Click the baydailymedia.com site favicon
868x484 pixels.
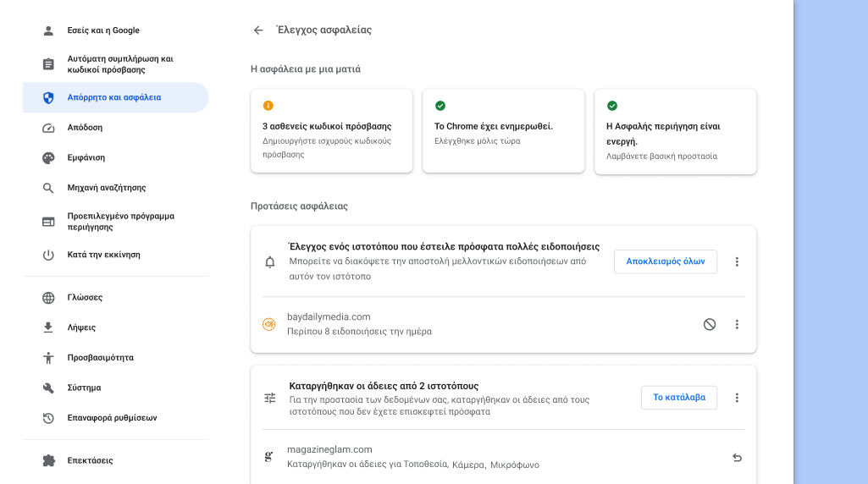tap(269, 324)
